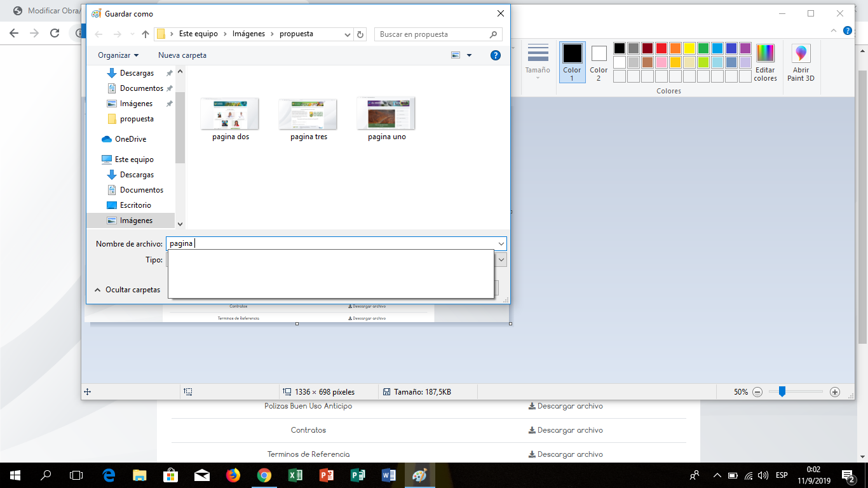This screenshot has height=488, width=868.
Task: Expand the file name dropdown arrow
Action: point(501,244)
